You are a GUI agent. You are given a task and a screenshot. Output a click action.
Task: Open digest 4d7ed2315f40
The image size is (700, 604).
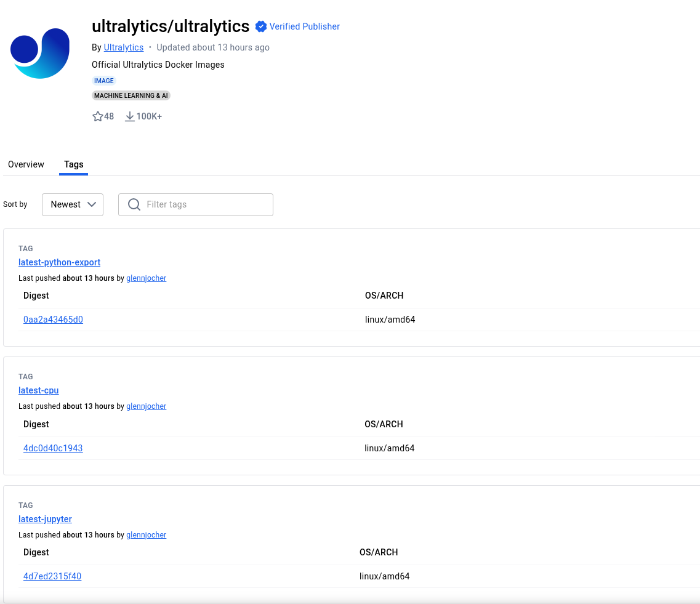(52, 576)
